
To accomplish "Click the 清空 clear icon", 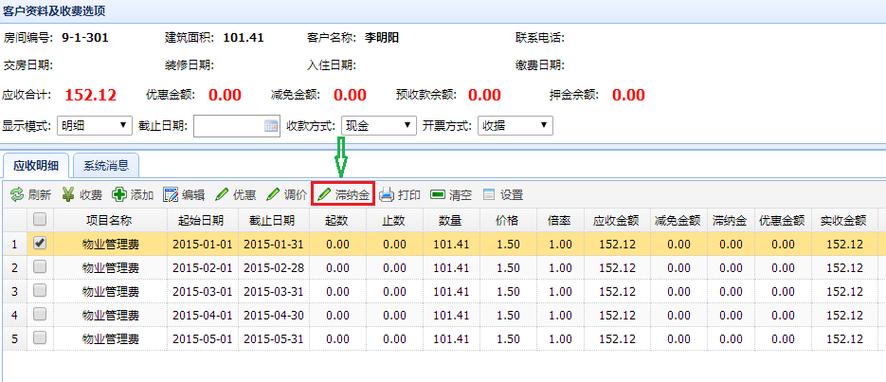I will pyautogui.click(x=438, y=195).
